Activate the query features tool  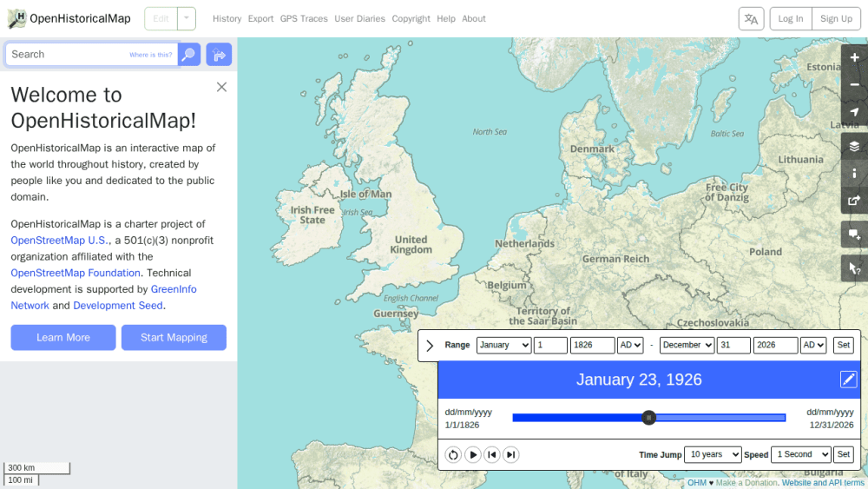pyautogui.click(x=854, y=268)
